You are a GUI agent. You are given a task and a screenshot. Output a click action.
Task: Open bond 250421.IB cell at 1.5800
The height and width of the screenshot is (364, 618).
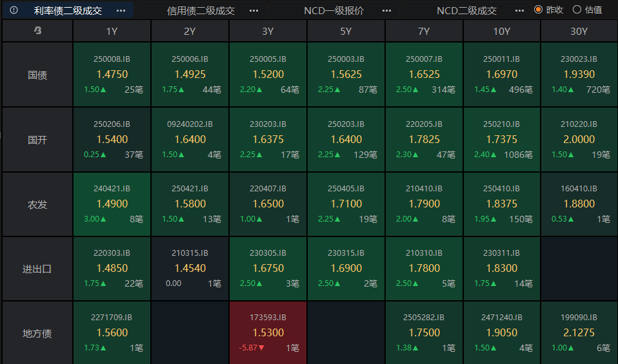(x=190, y=204)
